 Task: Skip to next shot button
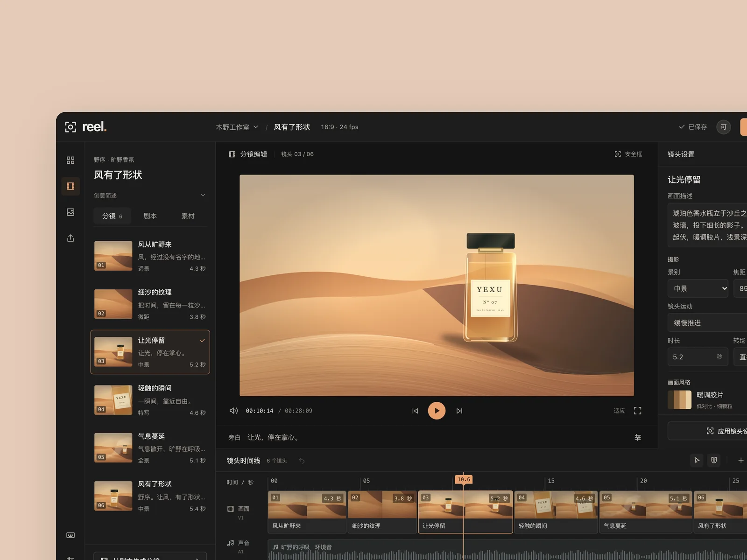[459, 411]
